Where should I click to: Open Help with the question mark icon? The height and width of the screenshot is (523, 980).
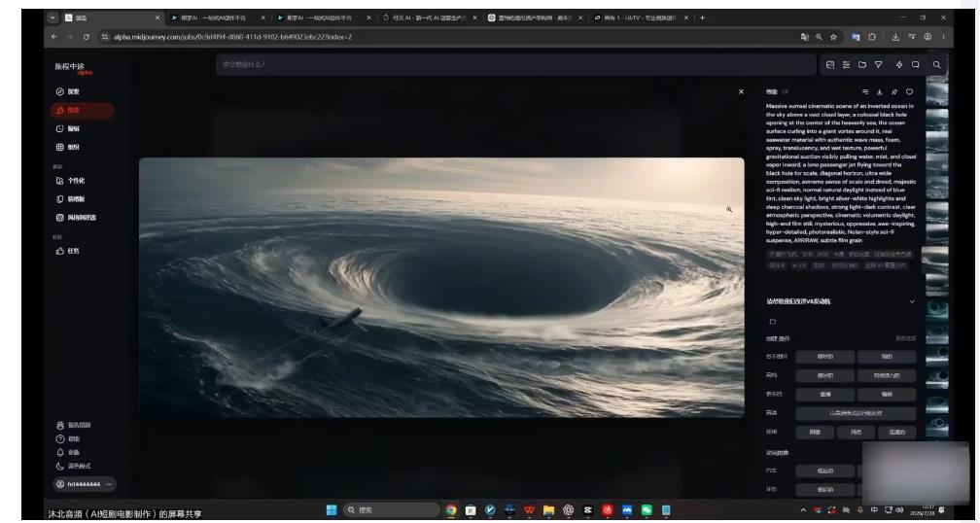[x=67, y=439]
